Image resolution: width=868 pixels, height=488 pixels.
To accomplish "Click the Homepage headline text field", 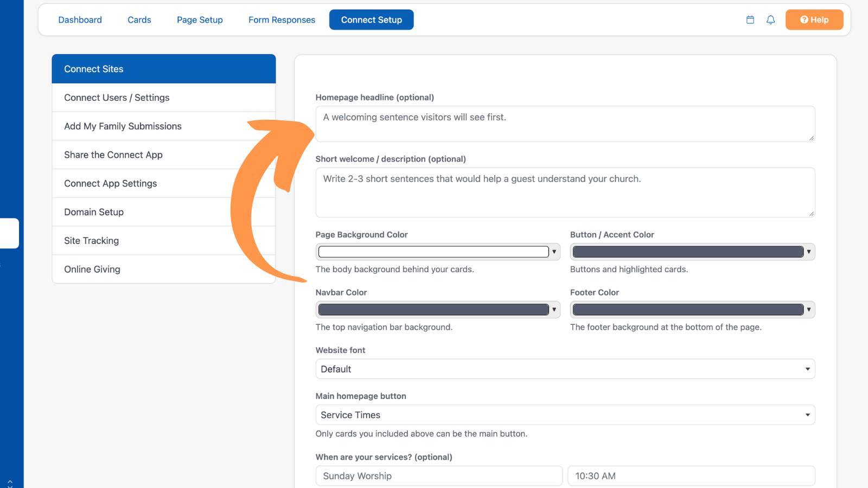I will coord(565,124).
